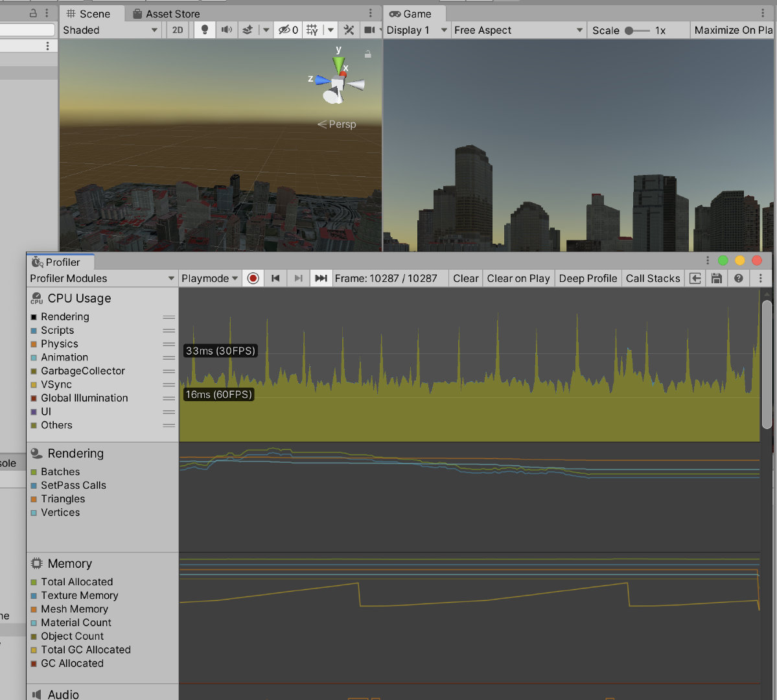Open Profiler help question mark icon
Viewport: 777px width, 700px height.
coord(738,278)
